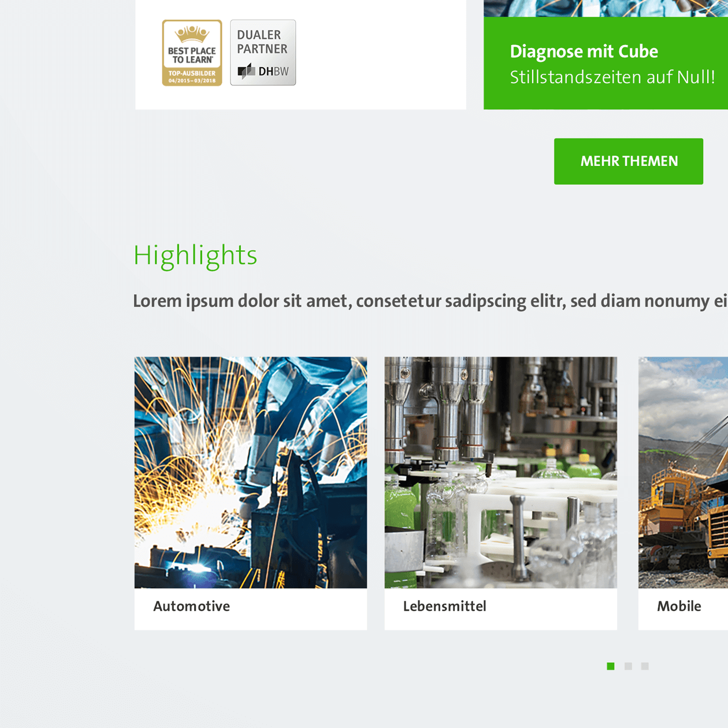Viewport: 728px width, 728px height.
Task: Open the Mobile excavator image
Action: (683, 473)
